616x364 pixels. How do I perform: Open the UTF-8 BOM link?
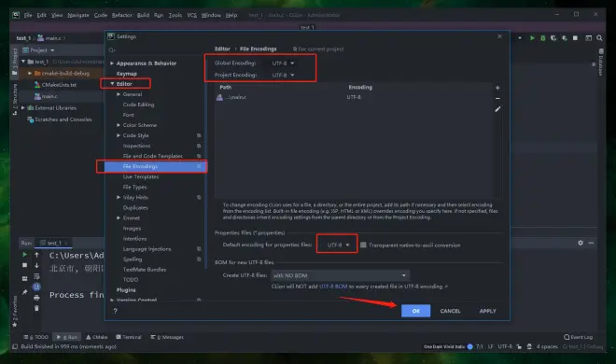[x=333, y=287]
